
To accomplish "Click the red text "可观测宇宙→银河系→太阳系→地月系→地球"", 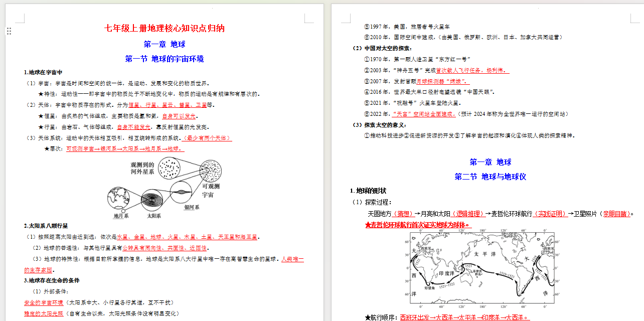I will 124,149.
